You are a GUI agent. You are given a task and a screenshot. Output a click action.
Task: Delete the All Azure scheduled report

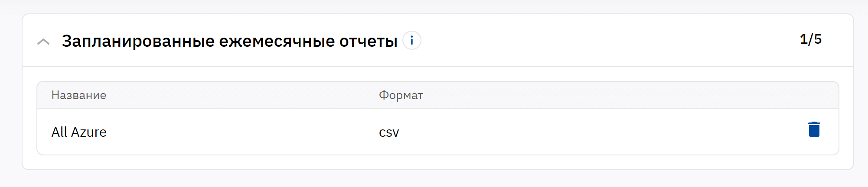(x=814, y=130)
